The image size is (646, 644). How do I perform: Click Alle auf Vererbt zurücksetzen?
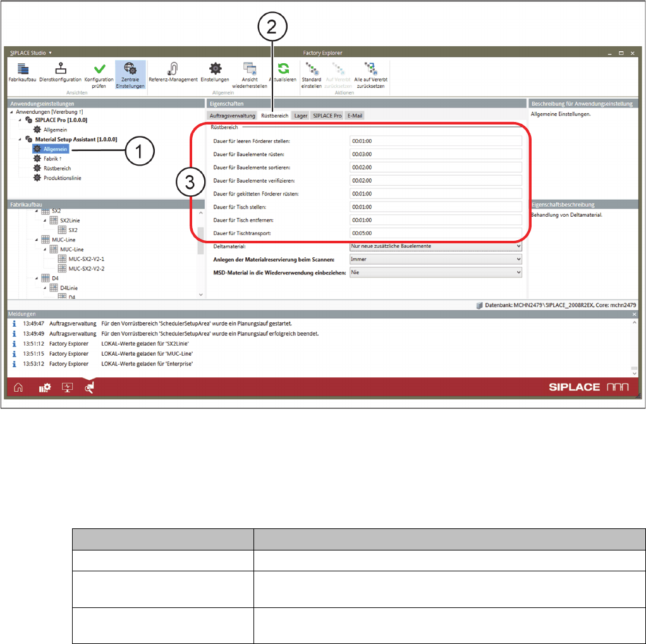(x=371, y=75)
